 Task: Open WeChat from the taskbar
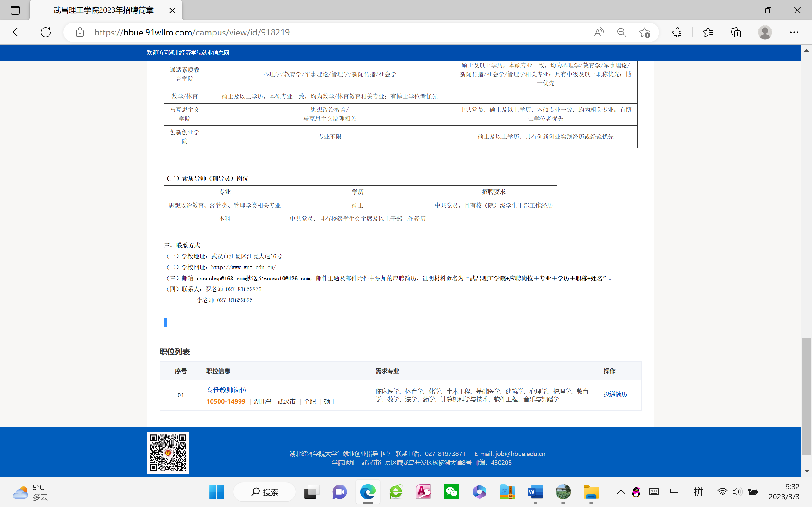tap(451, 492)
